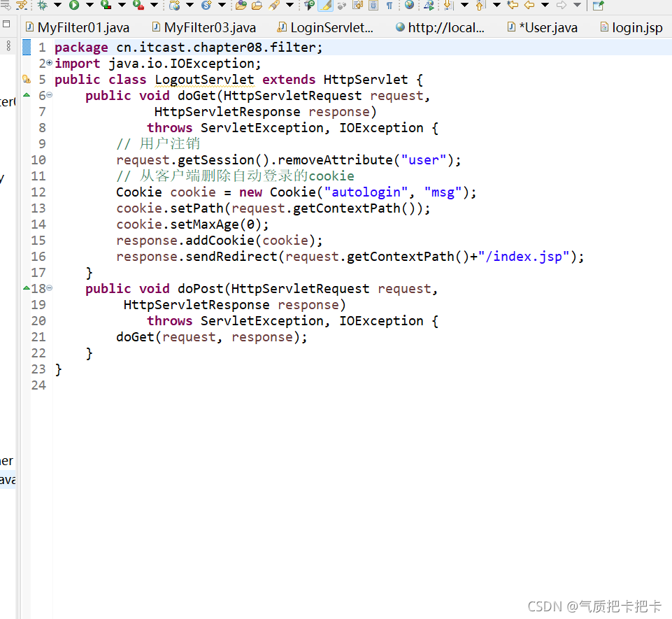This screenshot has width=672, height=619.
Task: Click "/index.jsp" string on line 16
Action: (x=524, y=257)
